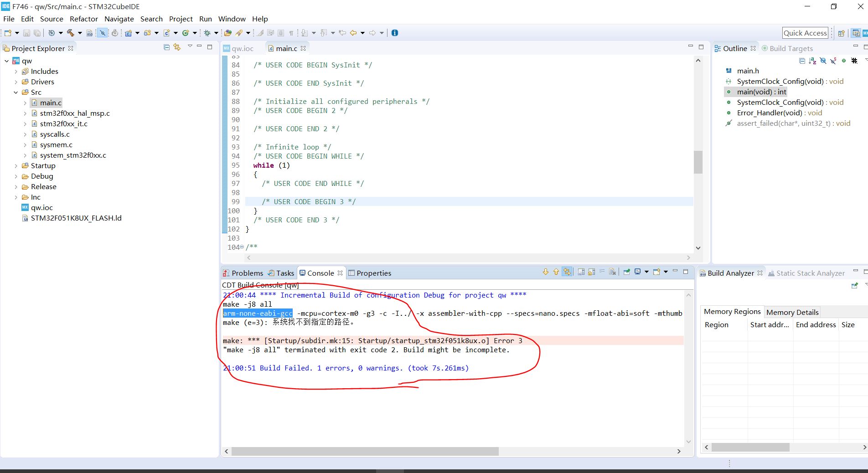Click the Open Type folder icon
The width and height of the screenshot is (868, 473).
[227, 33]
